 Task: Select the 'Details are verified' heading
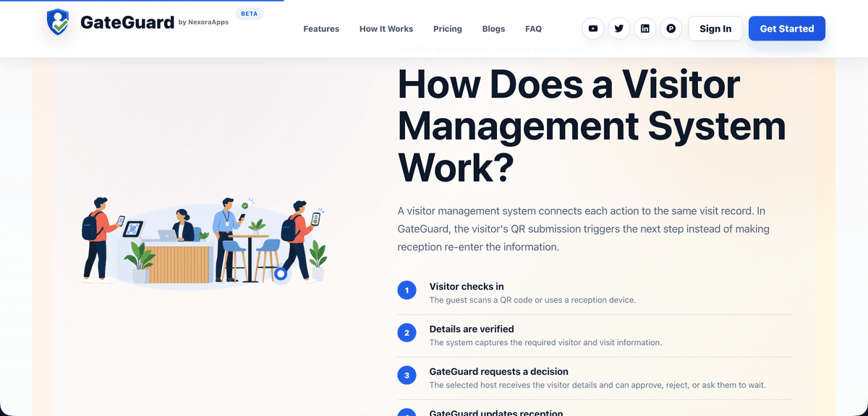point(472,329)
